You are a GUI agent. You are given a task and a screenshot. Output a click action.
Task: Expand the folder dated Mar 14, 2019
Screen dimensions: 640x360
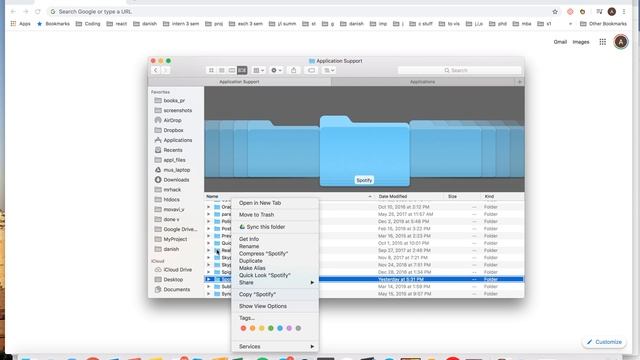click(x=209, y=287)
